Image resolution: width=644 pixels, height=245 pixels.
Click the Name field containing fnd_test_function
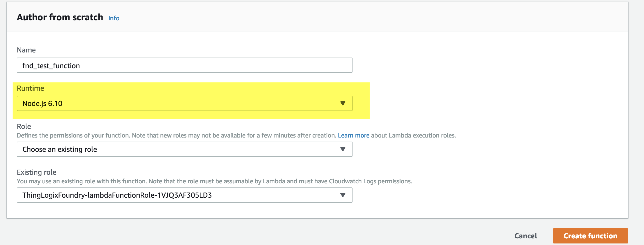pos(184,65)
